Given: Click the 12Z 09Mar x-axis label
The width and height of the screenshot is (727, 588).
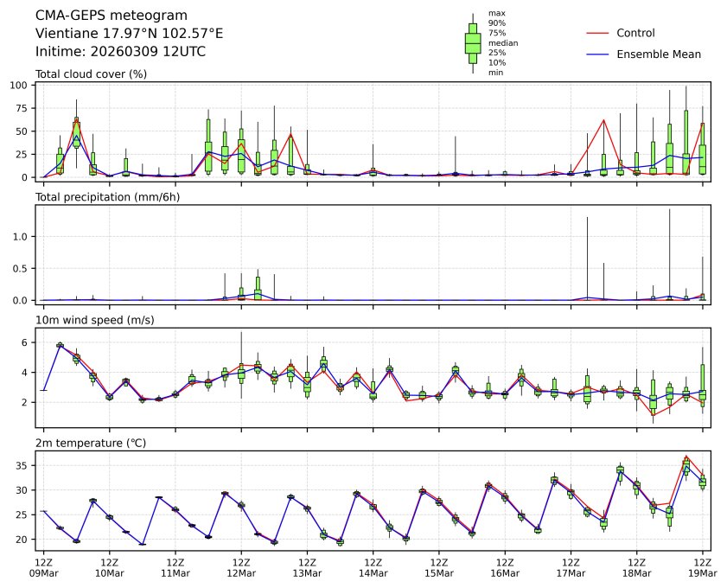Looking at the screenshot, I should [43, 567].
